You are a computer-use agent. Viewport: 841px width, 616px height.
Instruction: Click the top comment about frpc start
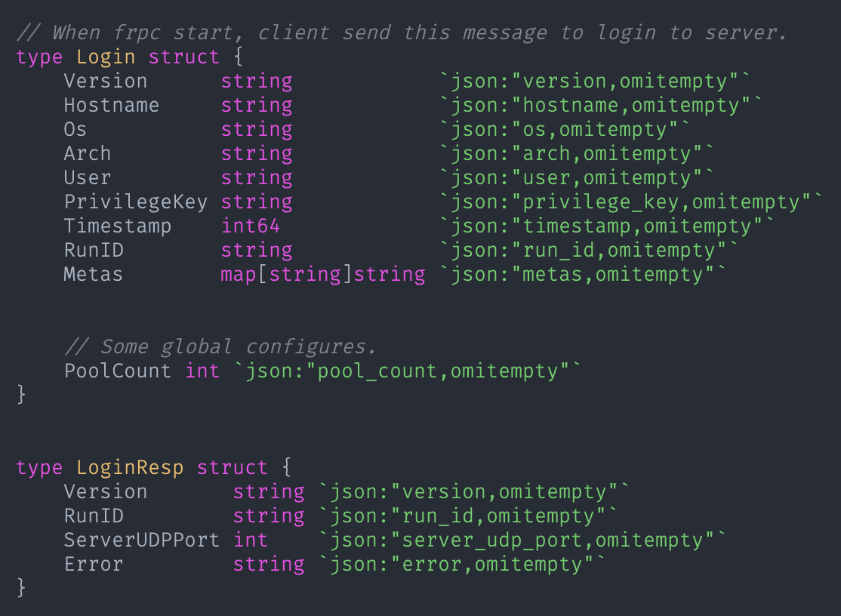point(402,32)
